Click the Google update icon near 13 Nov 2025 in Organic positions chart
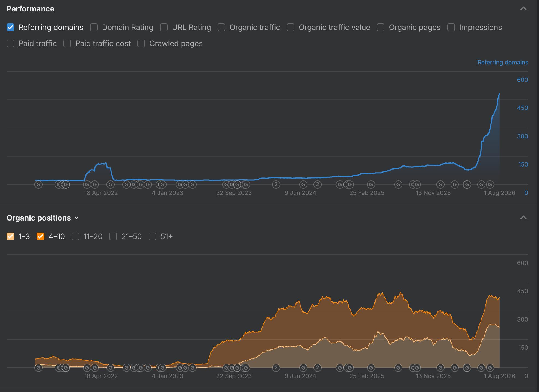Viewport: 539px width, 392px height. pyautogui.click(x=440, y=368)
